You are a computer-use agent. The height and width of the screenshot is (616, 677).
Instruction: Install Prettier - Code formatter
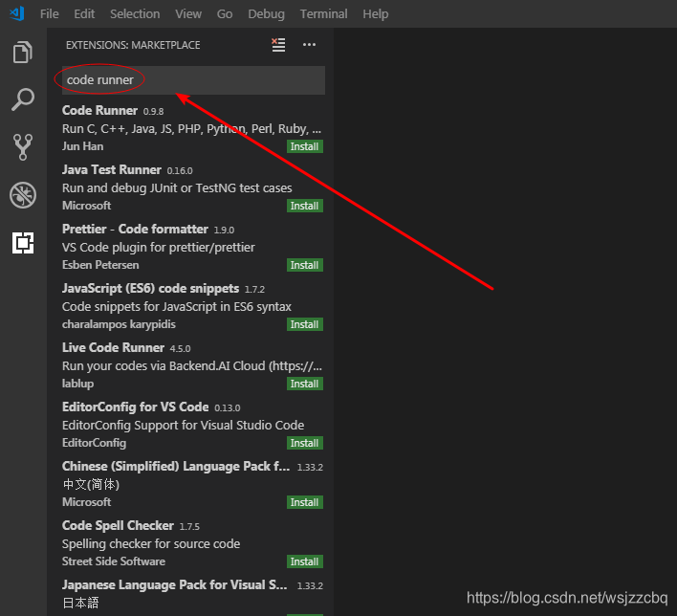[x=305, y=265]
